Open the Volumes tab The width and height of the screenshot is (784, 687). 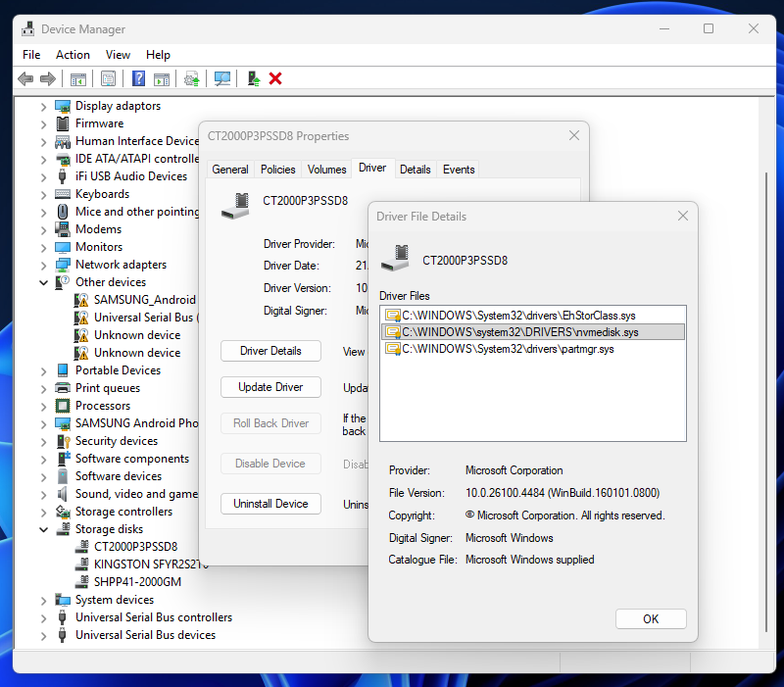[x=326, y=170]
